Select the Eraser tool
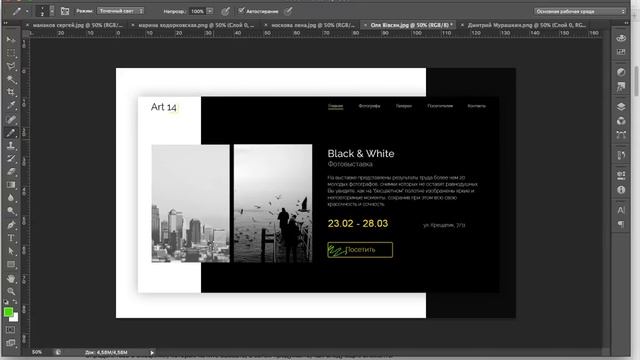Screen dimensions: 640x360 pyautogui.click(x=11, y=171)
